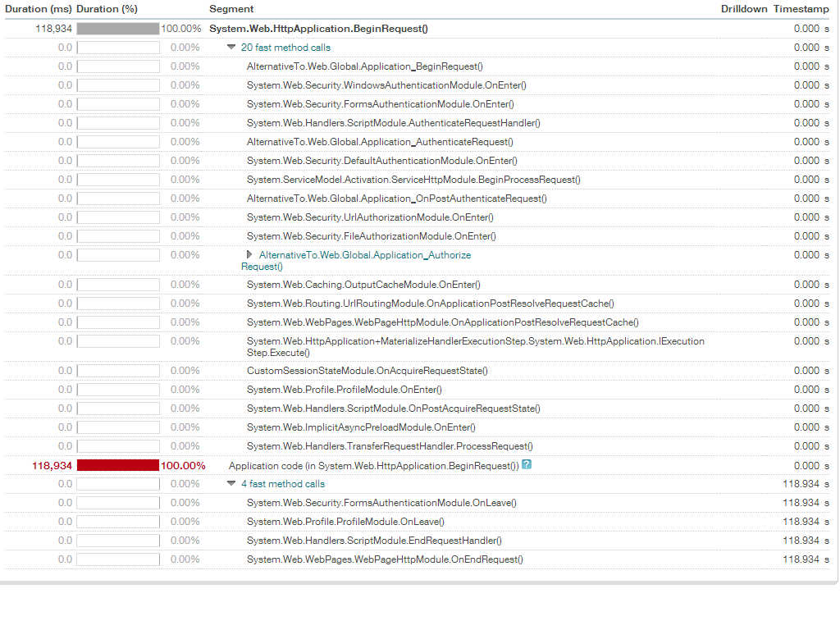The width and height of the screenshot is (840, 630).
Task: Click the Segment column header
Action: (x=231, y=9)
